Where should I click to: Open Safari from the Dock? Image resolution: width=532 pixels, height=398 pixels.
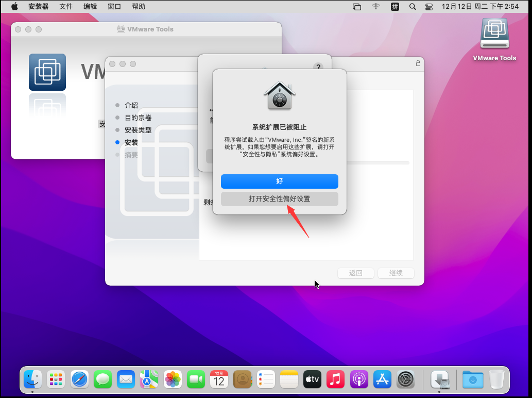click(x=79, y=379)
